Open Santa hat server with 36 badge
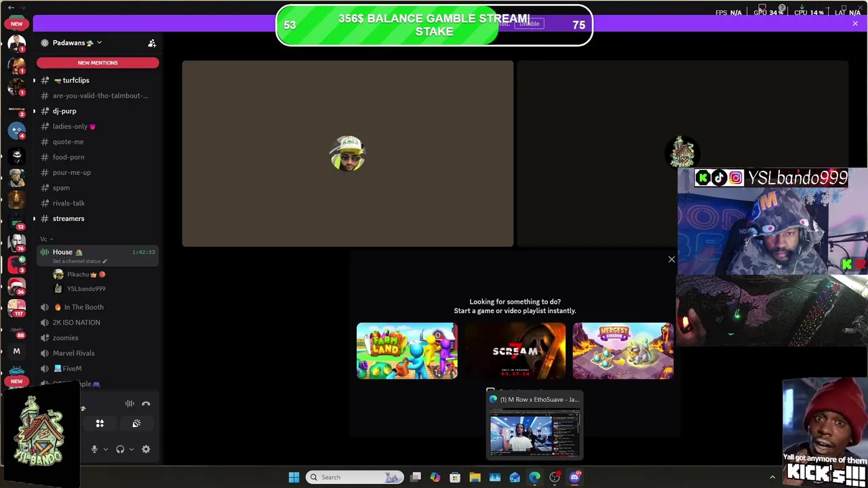 pyautogui.click(x=16, y=285)
